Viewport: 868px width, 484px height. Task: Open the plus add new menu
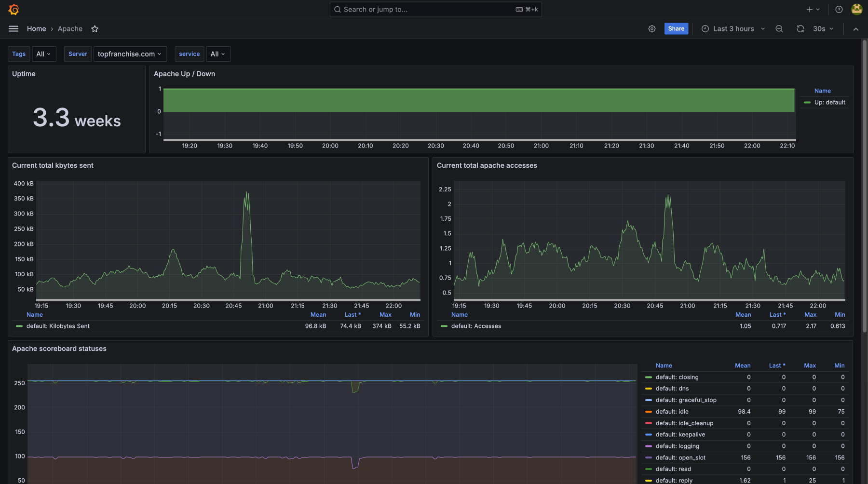click(813, 10)
